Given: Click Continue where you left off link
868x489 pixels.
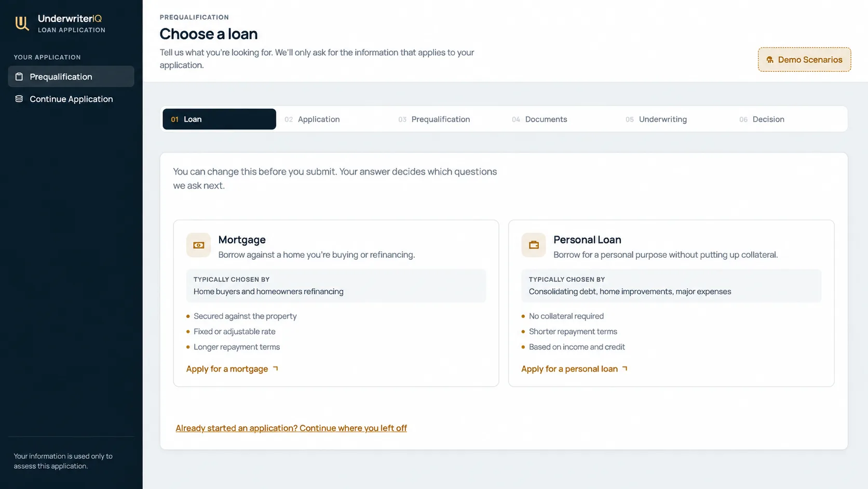Looking at the screenshot, I should coord(291,428).
